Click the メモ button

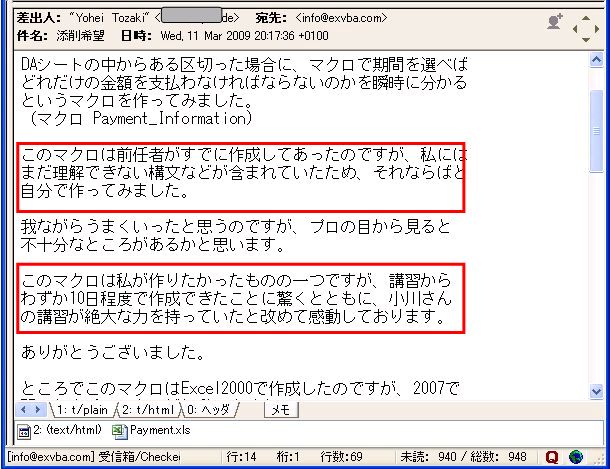click(281, 410)
